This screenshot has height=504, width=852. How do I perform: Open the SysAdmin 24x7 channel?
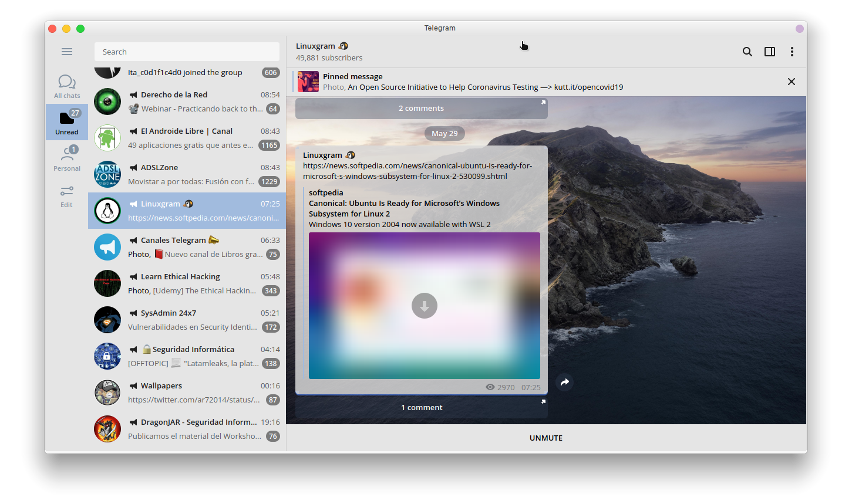click(x=187, y=320)
